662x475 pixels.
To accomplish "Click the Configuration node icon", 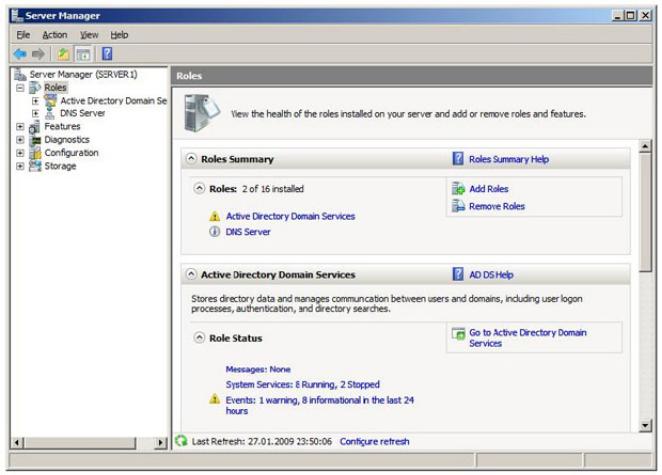I will coord(35,153).
